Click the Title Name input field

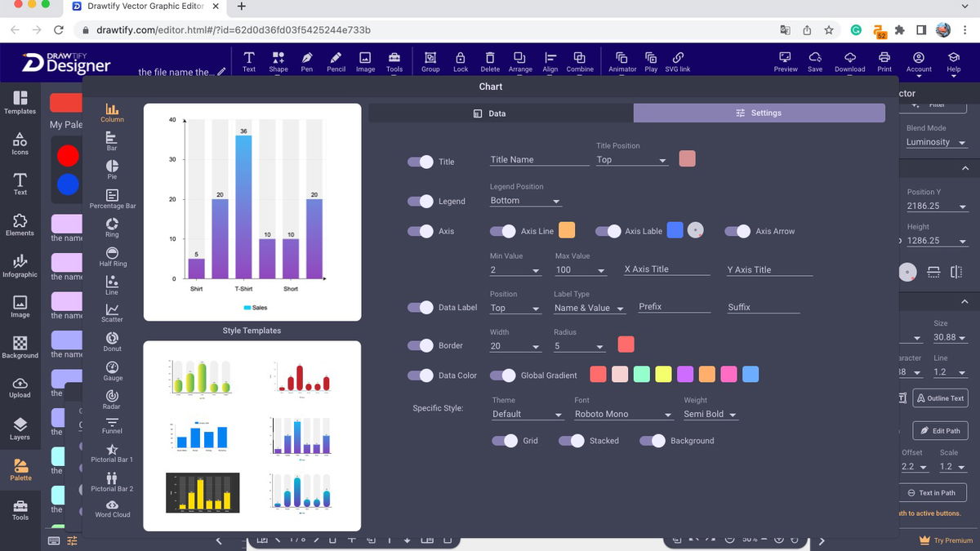pyautogui.click(x=538, y=158)
